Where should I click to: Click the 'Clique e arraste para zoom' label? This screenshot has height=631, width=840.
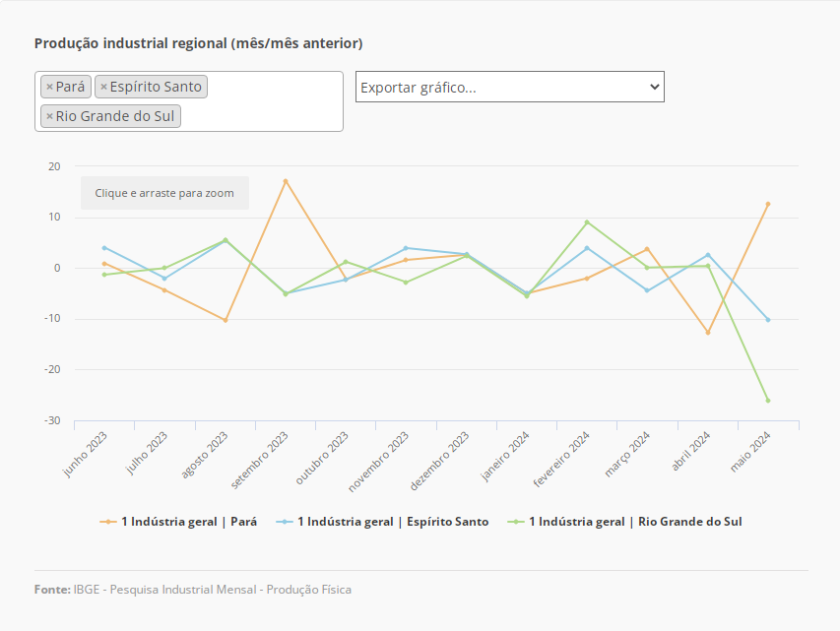pyautogui.click(x=164, y=193)
